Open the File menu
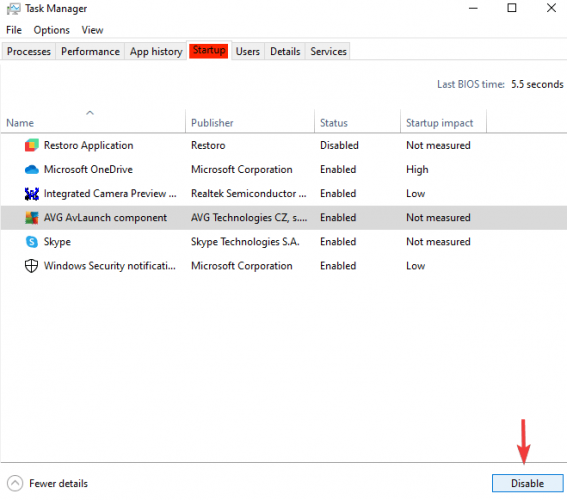This screenshot has height=500, width=567. click(x=14, y=30)
